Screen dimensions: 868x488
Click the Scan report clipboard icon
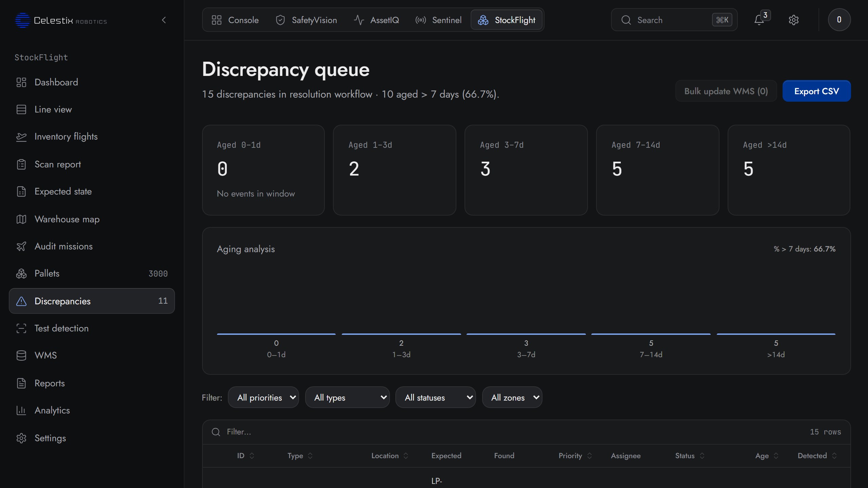point(21,164)
